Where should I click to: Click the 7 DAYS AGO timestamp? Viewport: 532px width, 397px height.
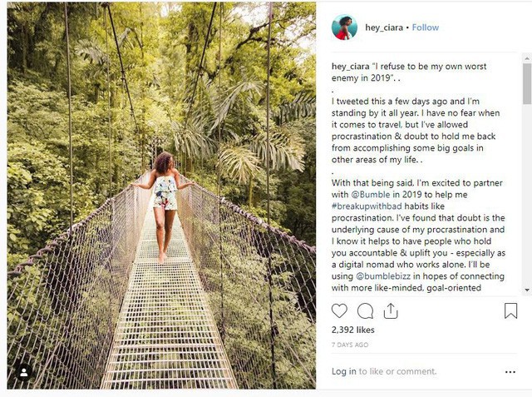(350, 345)
